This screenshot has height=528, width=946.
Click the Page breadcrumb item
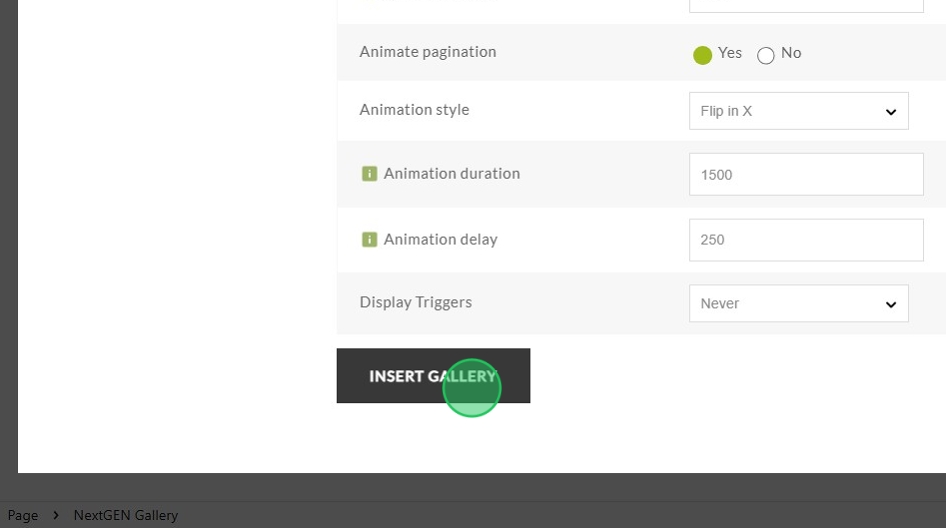click(x=23, y=515)
